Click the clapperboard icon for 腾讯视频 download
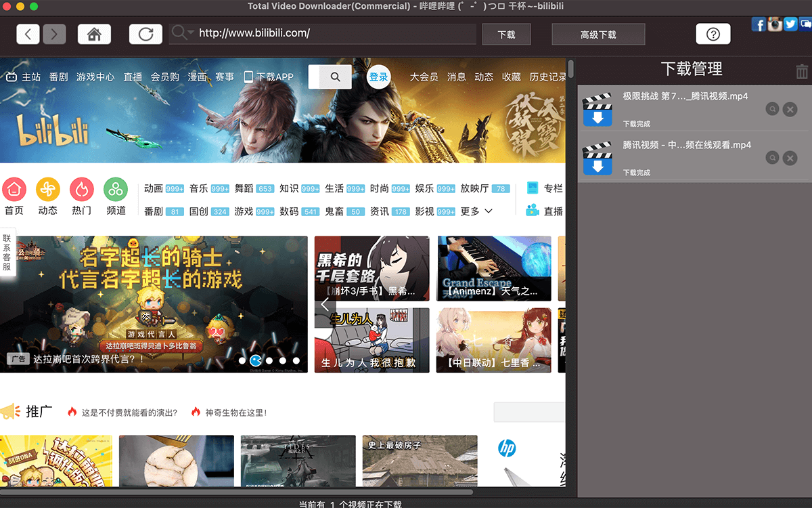Viewport: 812px width, 508px height. point(597,158)
